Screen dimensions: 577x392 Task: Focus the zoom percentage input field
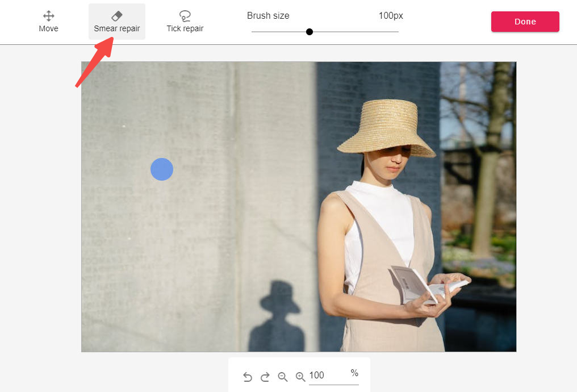[x=328, y=376]
